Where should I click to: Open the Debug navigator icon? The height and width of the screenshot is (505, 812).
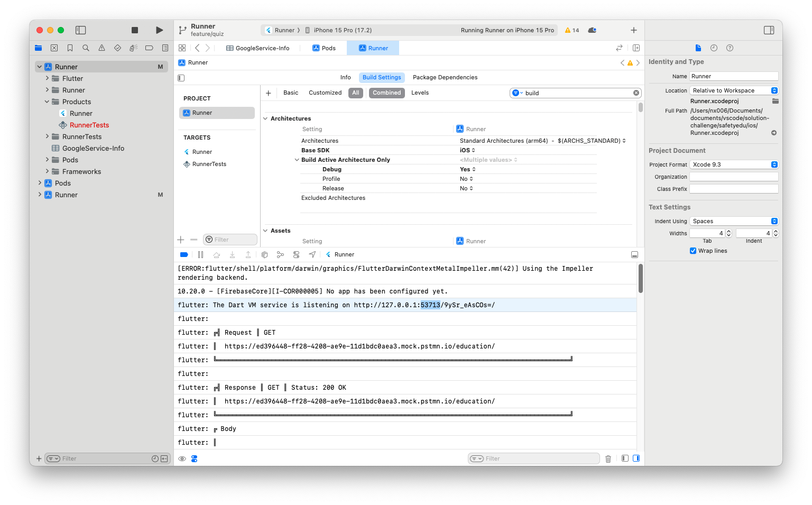point(133,48)
